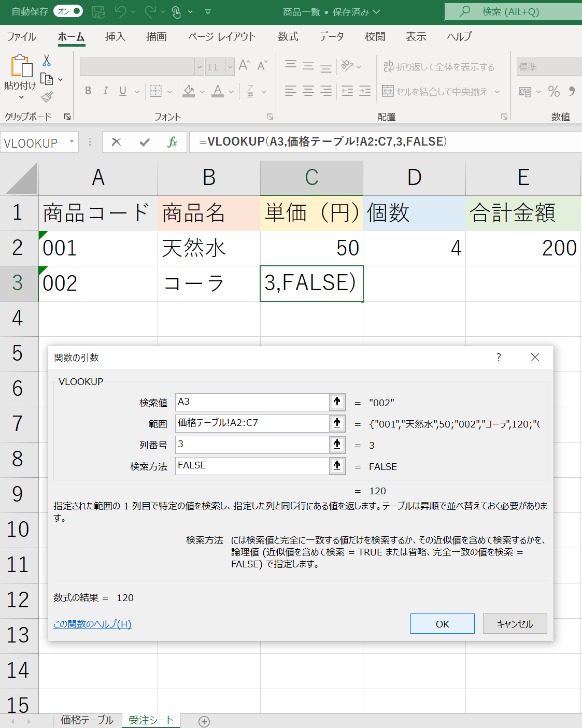Click the percent style icon

pos(553,92)
